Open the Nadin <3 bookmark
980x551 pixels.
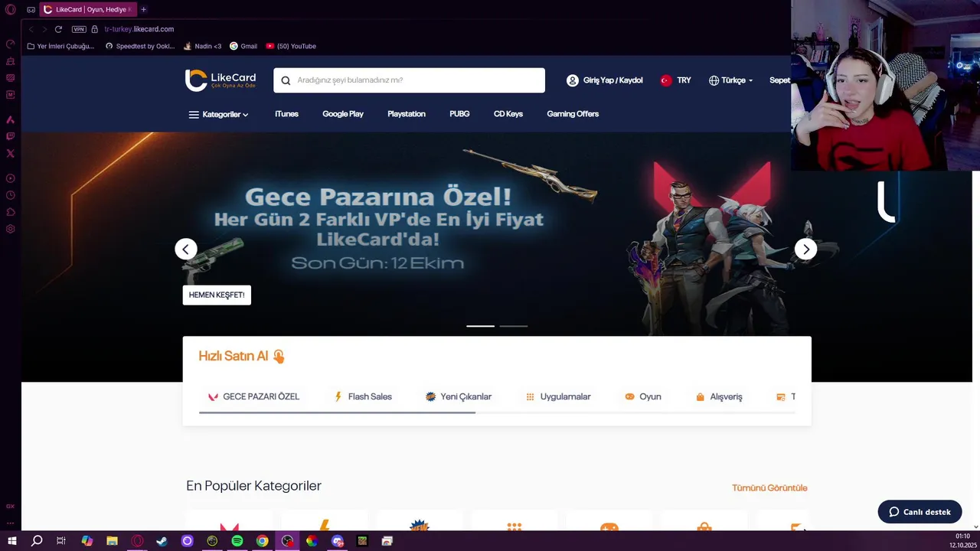pyautogui.click(x=203, y=46)
